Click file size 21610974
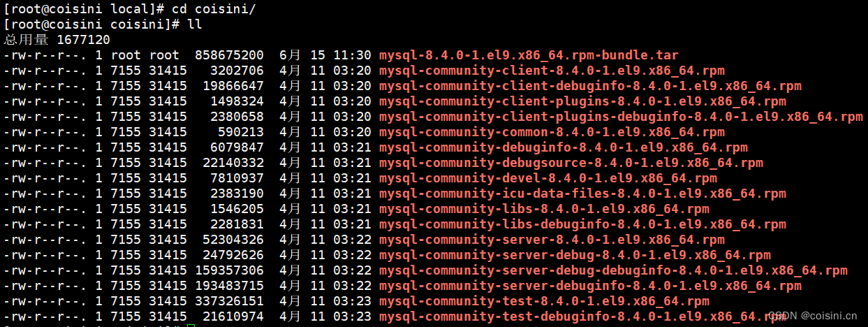Screen dimensions: 868x327 (x=233, y=317)
